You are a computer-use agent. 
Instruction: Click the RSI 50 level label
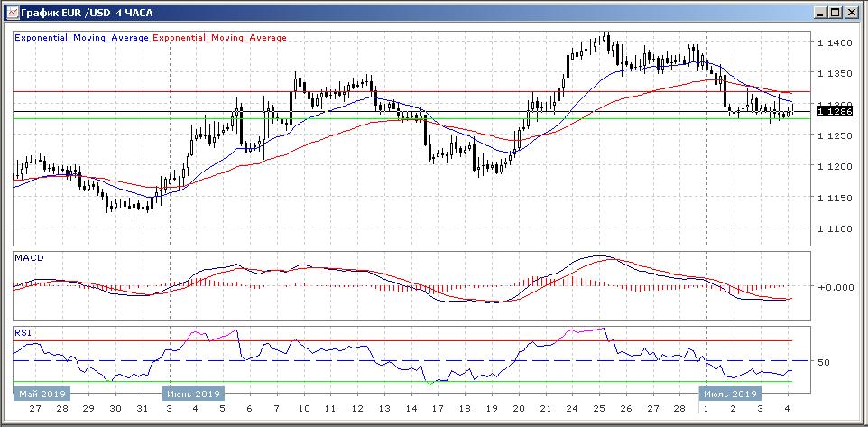(x=823, y=363)
